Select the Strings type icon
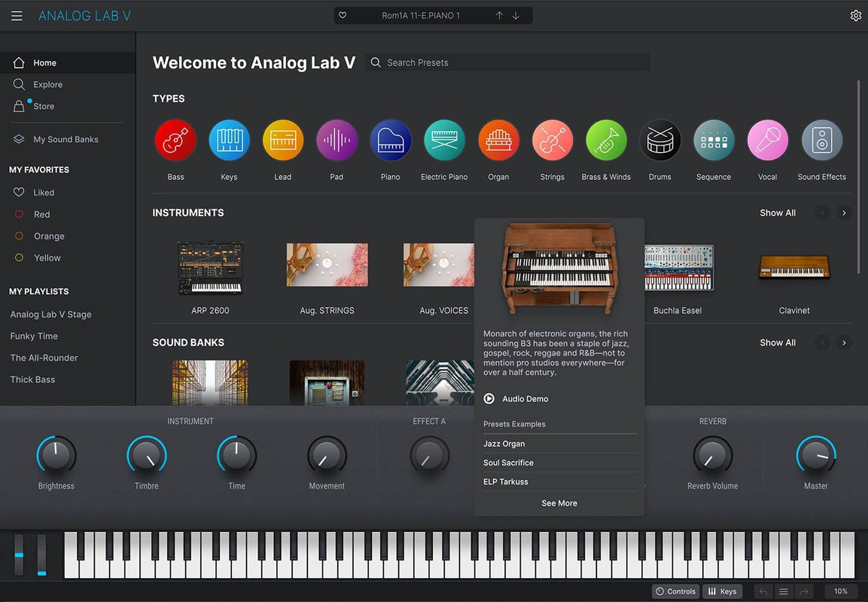 pos(552,140)
